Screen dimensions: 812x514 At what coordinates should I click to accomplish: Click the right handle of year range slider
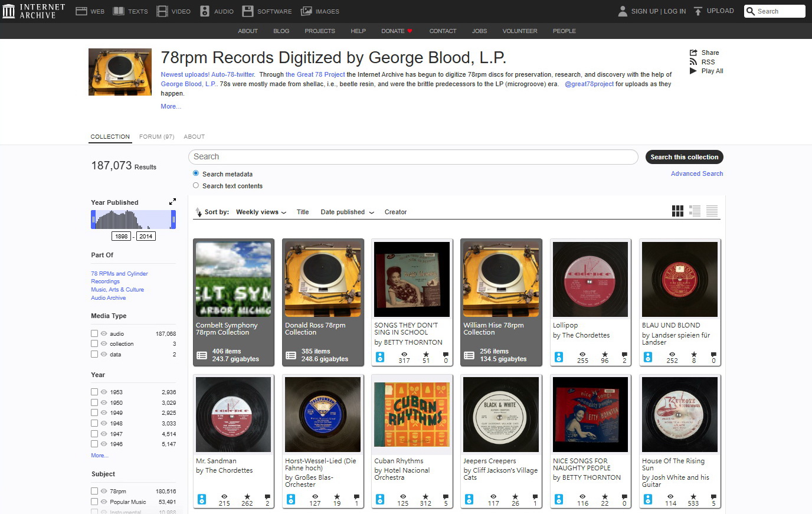click(173, 220)
